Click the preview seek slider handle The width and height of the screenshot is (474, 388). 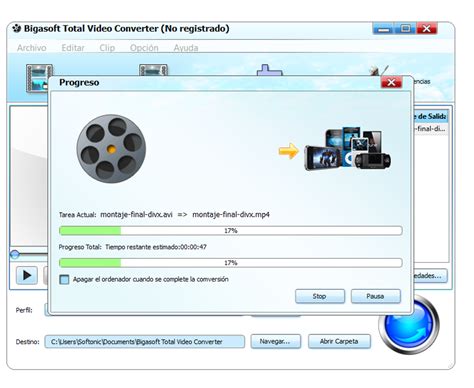(x=14, y=254)
